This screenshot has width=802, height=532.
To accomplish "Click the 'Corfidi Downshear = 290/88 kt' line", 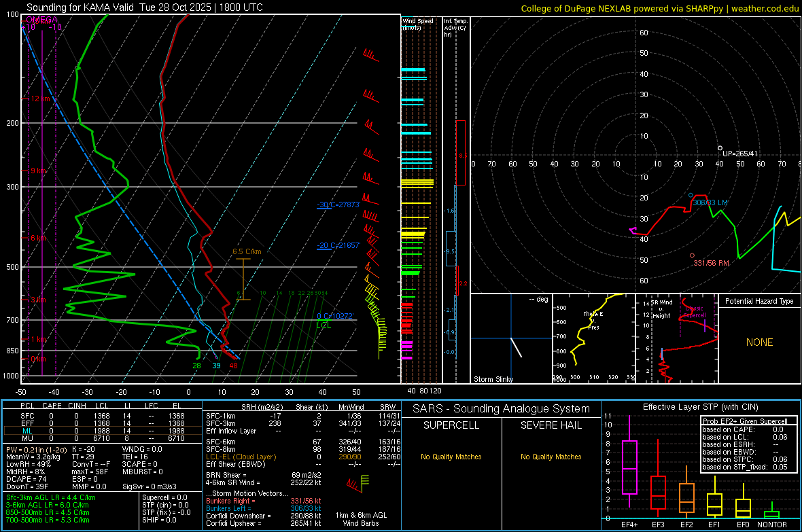I will (x=264, y=516).
